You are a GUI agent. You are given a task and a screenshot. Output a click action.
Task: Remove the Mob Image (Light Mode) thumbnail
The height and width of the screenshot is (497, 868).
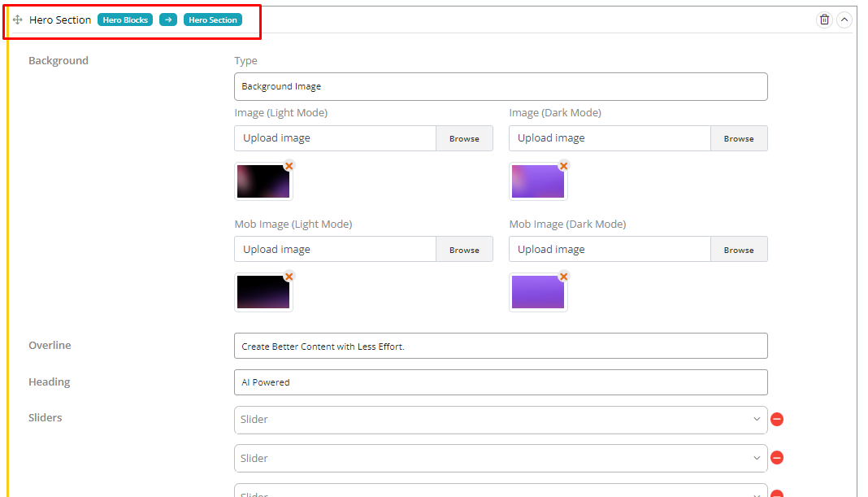[289, 277]
